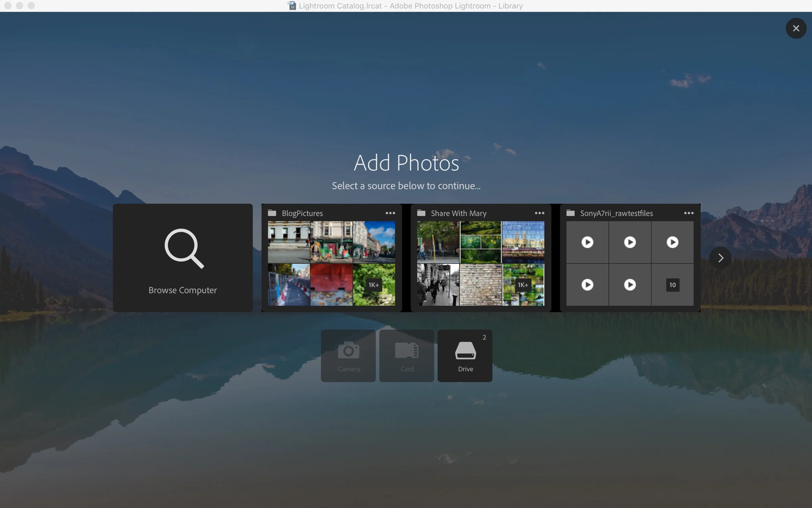Play the top-right SonyA7rii video thumbnail

(672, 242)
